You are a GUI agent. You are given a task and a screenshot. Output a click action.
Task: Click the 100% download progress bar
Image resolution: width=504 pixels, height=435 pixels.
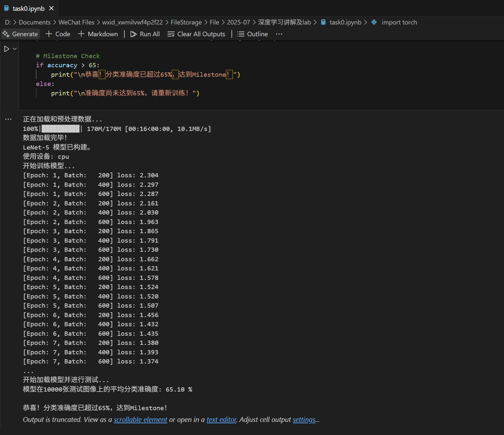(60, 128)
